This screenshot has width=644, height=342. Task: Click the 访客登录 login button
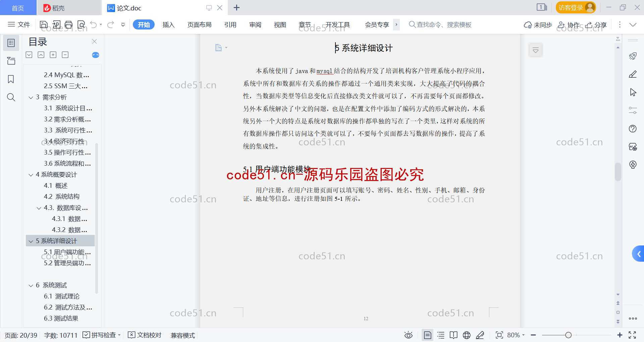(576, 7)
